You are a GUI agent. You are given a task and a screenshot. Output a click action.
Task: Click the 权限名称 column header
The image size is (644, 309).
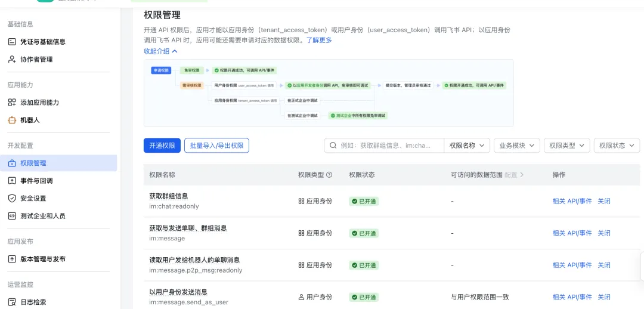(162, 175)
